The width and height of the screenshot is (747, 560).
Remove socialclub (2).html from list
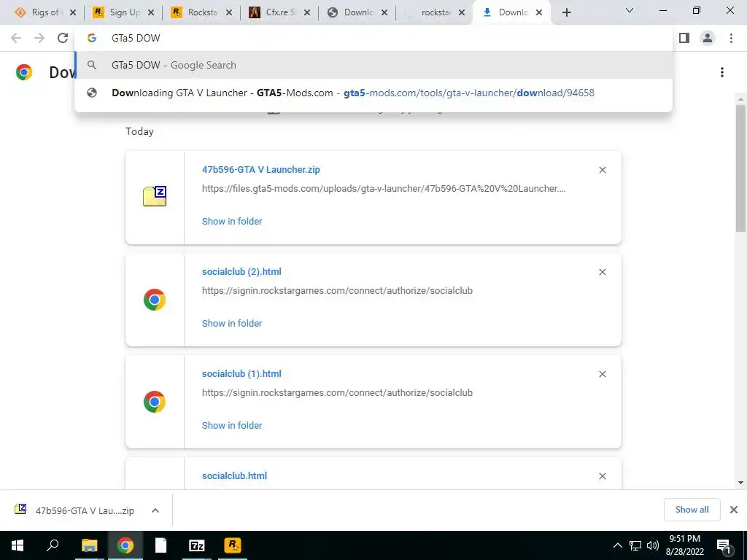tap(602, 272)
